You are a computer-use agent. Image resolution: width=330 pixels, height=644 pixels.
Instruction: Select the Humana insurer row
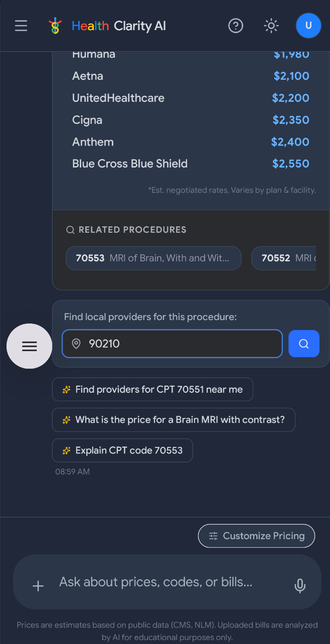pyautogui.click(x=191, y=54)
